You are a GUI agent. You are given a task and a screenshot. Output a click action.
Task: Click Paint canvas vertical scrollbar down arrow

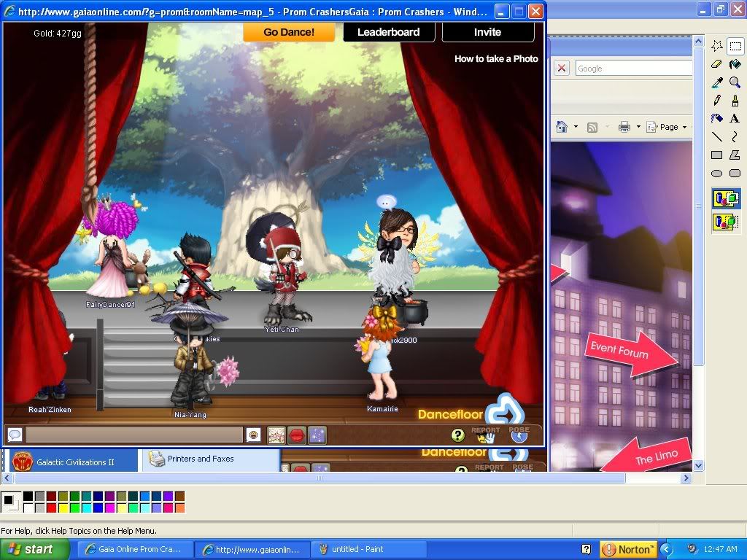tap(698, 466)
